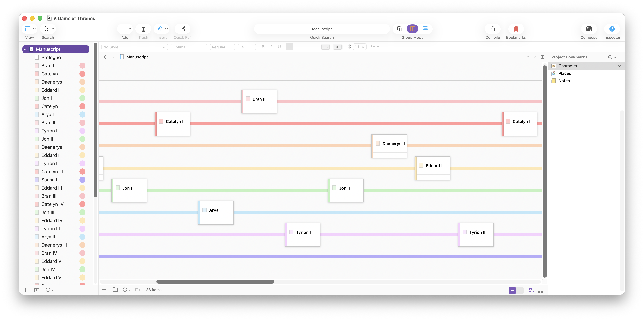644x320 pixels.
Task: Switch to Outliner group mode icon
Action: point(425,29)
